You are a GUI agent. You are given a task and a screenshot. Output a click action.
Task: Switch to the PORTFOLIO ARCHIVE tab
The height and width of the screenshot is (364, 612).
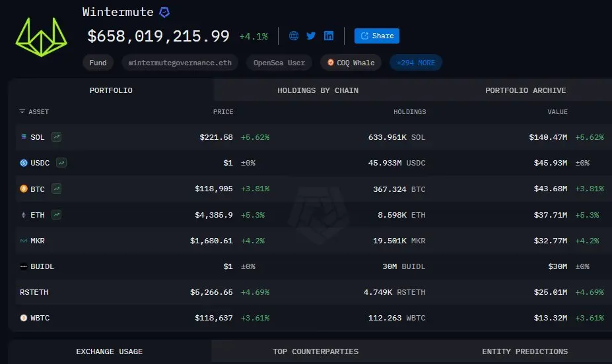pos(526,90)
